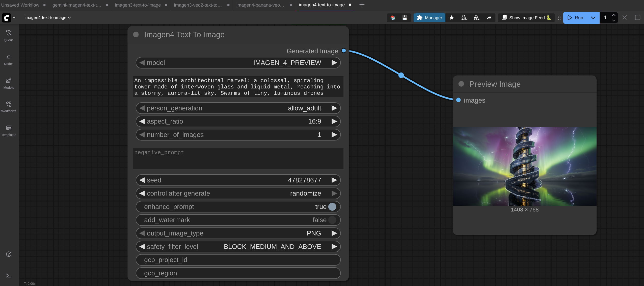This screenshot has height=286, width=644.
Task: Click next arrow on person_generation
Action: coord(334,108)
